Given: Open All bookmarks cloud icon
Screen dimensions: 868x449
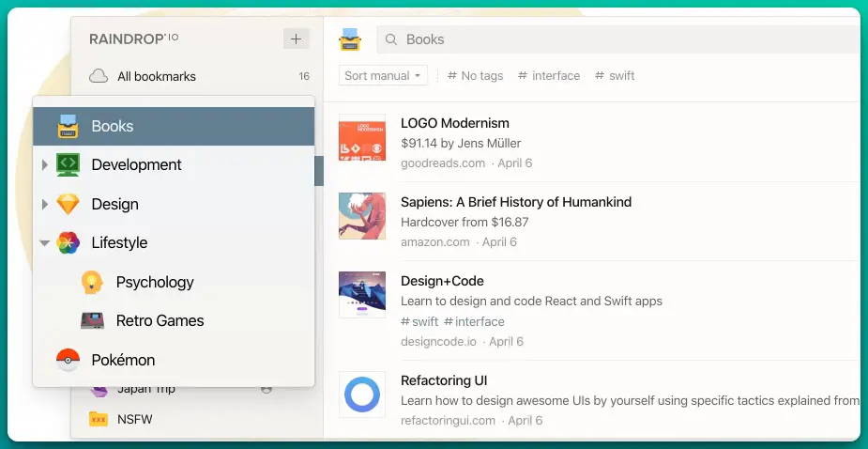Looking at the screenshot, I should (x=99, y=76).
